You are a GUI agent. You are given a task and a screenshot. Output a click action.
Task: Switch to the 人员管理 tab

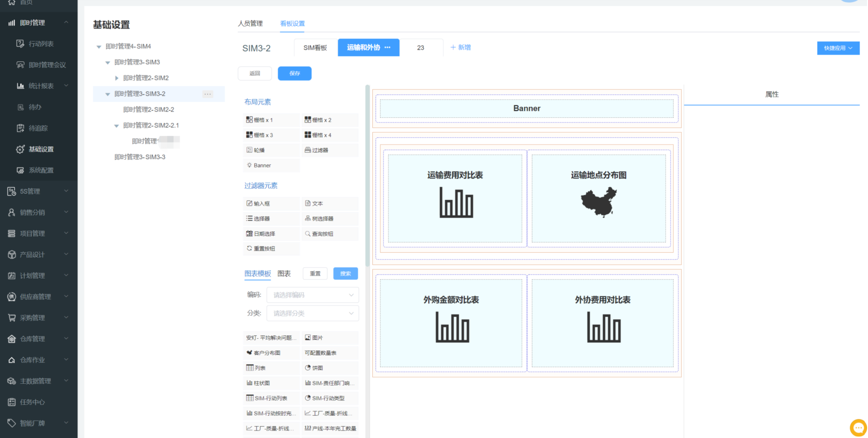coord(250,24)
